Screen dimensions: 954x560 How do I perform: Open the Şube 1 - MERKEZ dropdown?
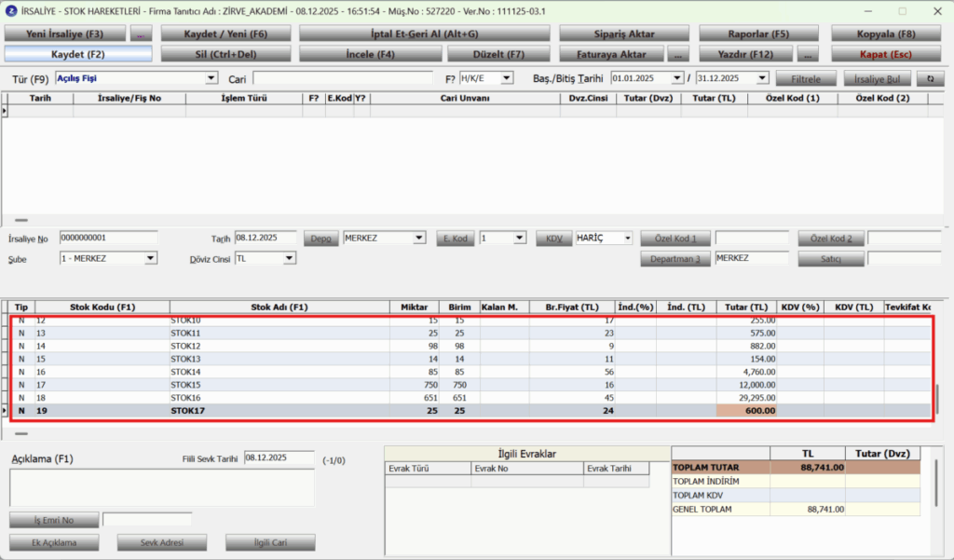[x=150, y=259]
